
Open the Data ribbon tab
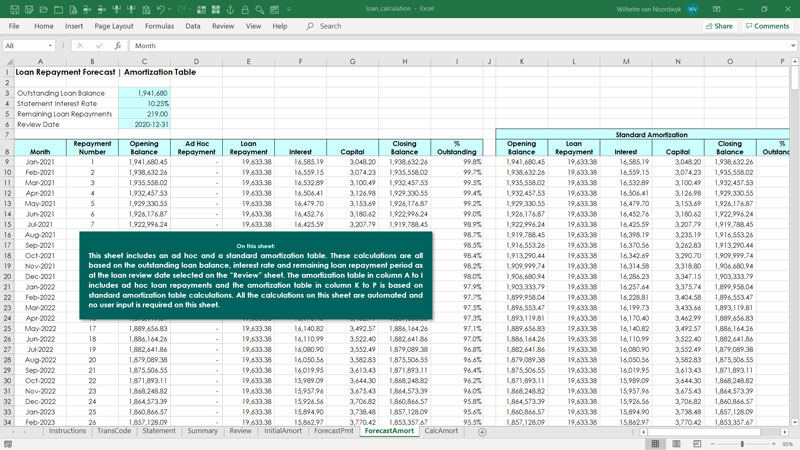[193, 26]
